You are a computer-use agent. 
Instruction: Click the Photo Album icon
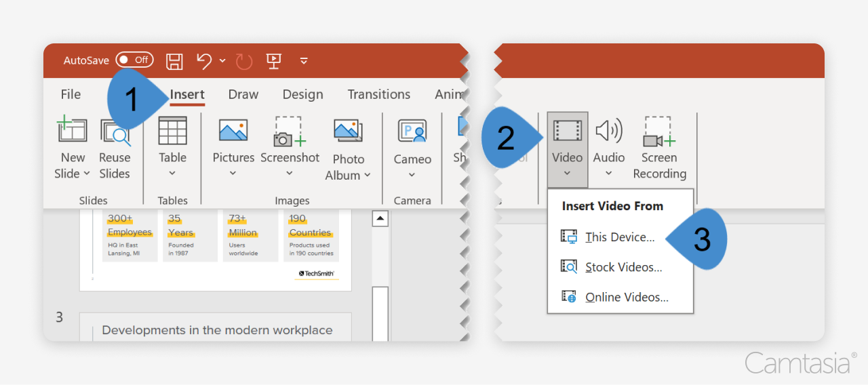click(349, 131)
